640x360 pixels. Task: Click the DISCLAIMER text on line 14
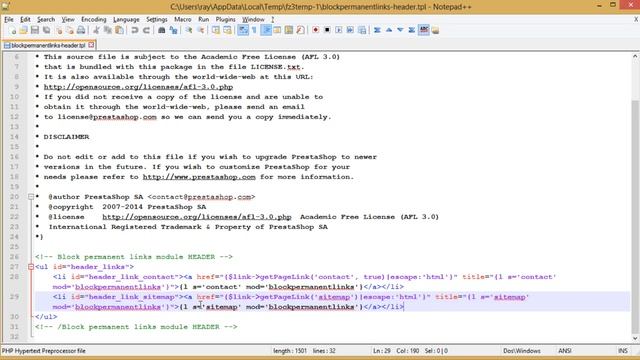pos(66,137)
